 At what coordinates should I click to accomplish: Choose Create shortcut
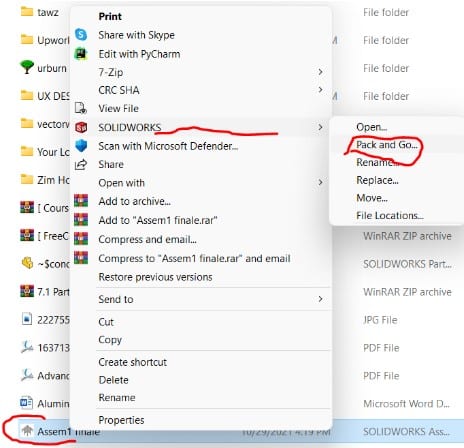click(x=132, y=362)
